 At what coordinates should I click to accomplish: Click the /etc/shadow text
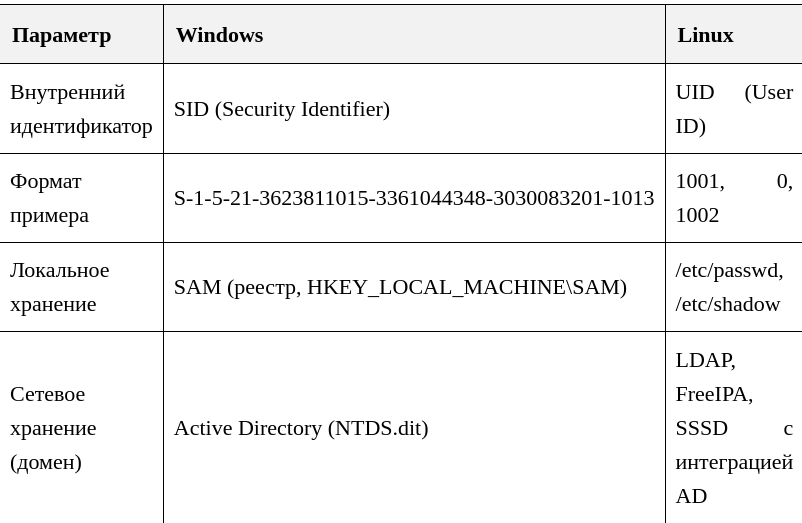[727, 304]
